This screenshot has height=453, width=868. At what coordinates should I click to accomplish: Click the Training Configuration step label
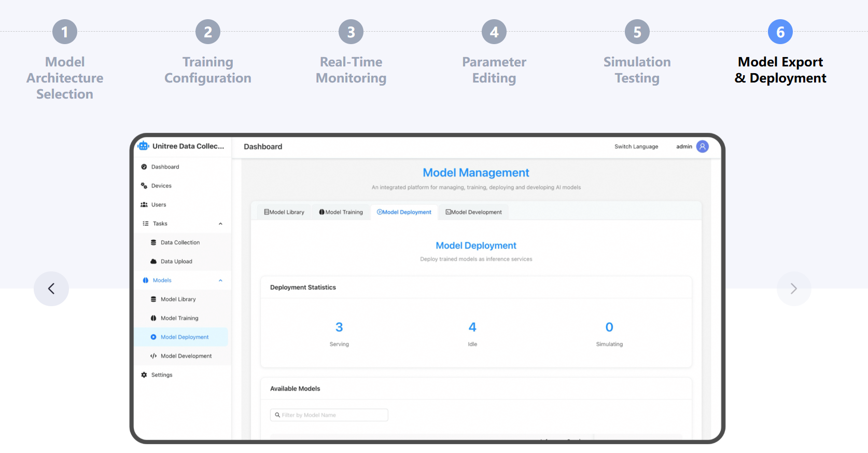click(x=208, y=70)
